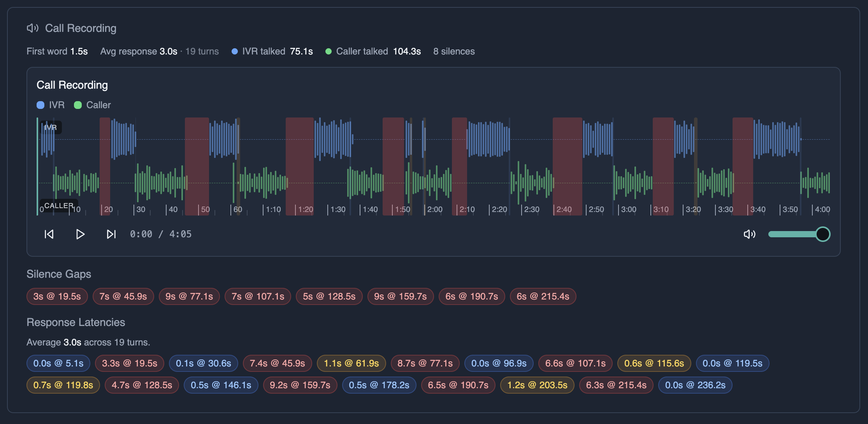Seek to the 1:10 timeline mark
The height and width of the screenshot is (424, 868).
(273, 209)
